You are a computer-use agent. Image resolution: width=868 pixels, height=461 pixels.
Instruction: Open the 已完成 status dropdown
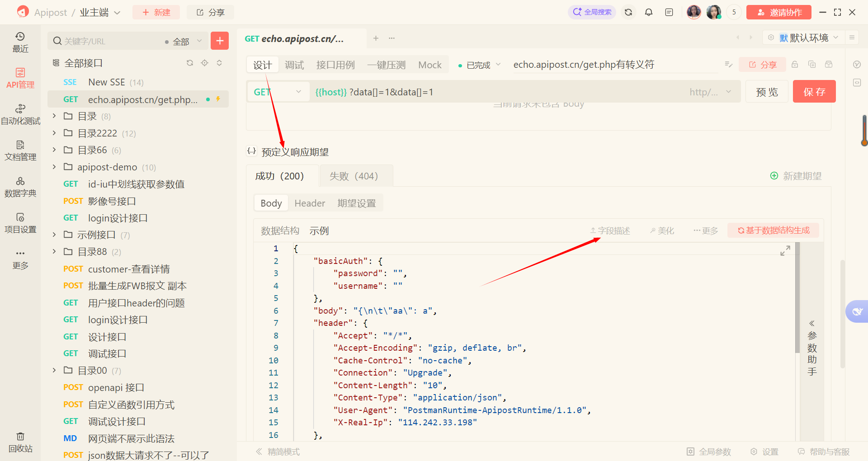pos(479,65)
